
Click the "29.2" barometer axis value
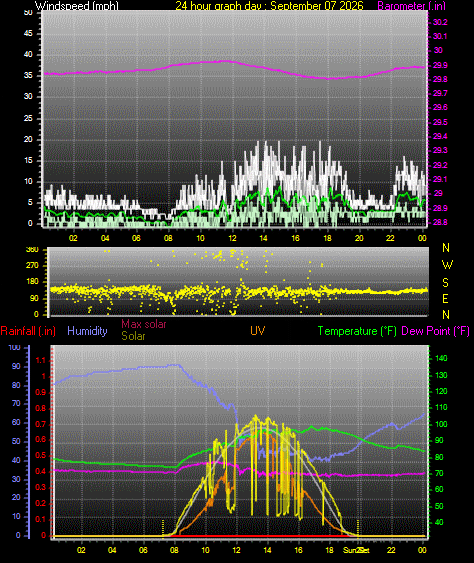[x=440, y=165]
